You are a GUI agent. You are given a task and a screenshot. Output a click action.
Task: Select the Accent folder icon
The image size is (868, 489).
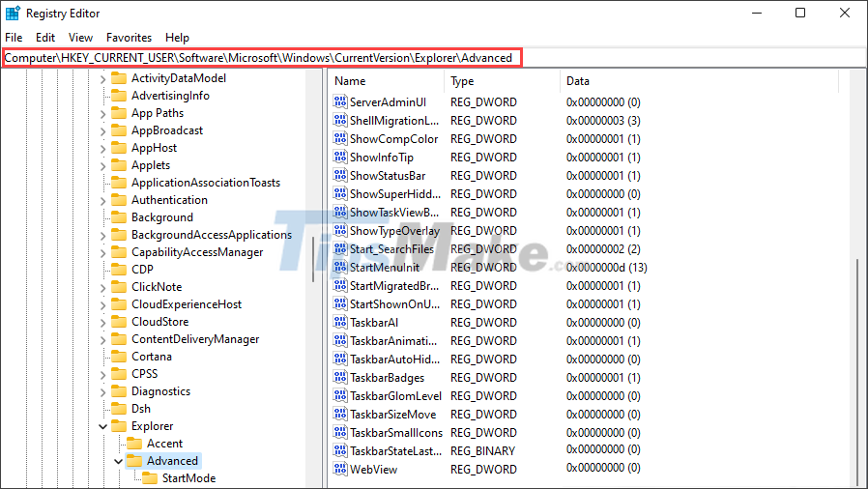point(134,443)
